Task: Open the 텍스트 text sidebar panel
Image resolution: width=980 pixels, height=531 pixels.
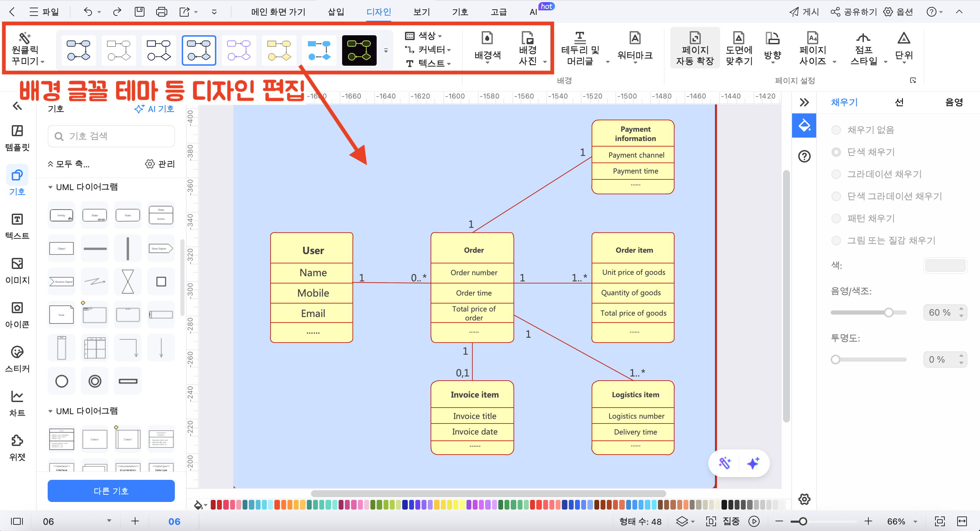Action: click(x=17, y=226)
